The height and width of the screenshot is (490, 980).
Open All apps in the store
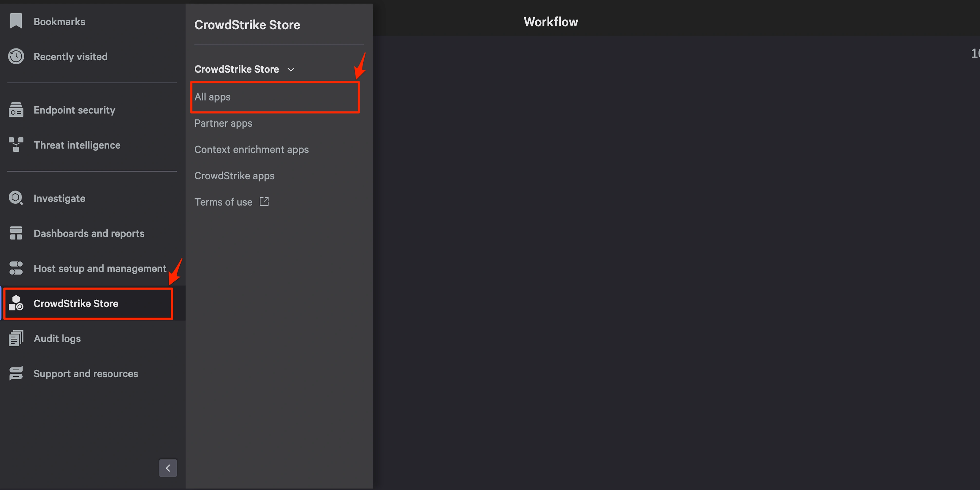tap(212, 97)
